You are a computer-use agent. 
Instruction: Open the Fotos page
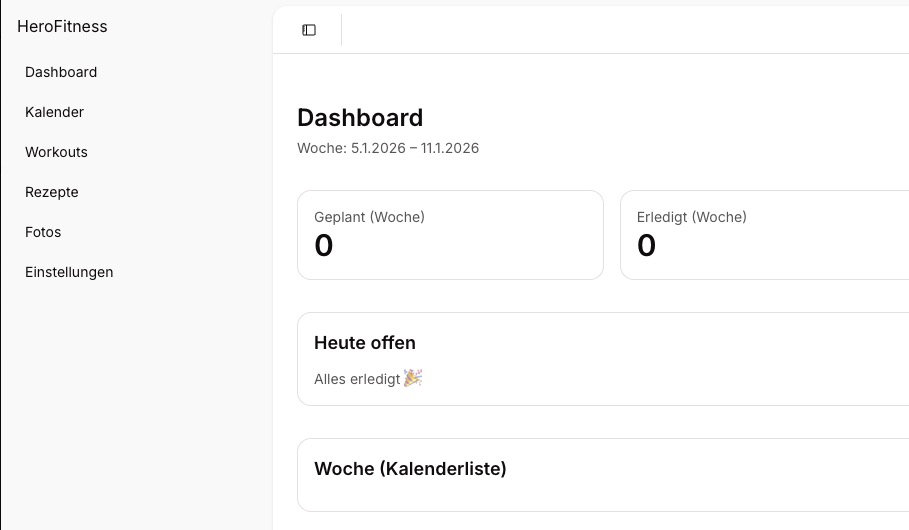tap(43, 232)
